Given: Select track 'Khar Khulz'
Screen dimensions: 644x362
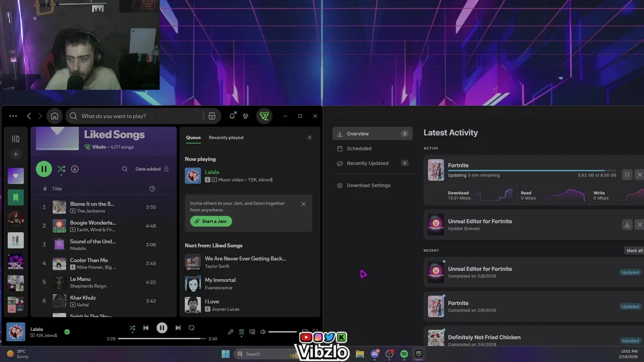Looking at the screenshot, I should click(x=103, y=301).
